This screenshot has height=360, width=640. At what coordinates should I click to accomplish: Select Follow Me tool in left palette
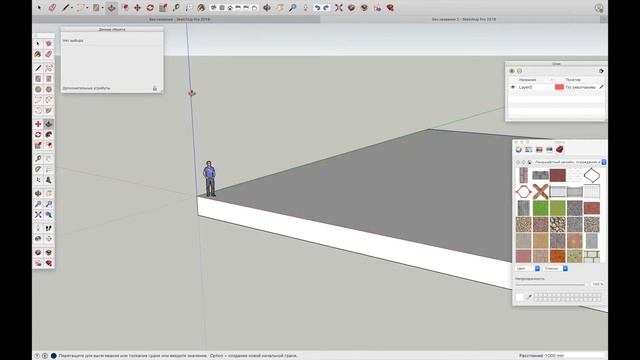pos(49,134)
